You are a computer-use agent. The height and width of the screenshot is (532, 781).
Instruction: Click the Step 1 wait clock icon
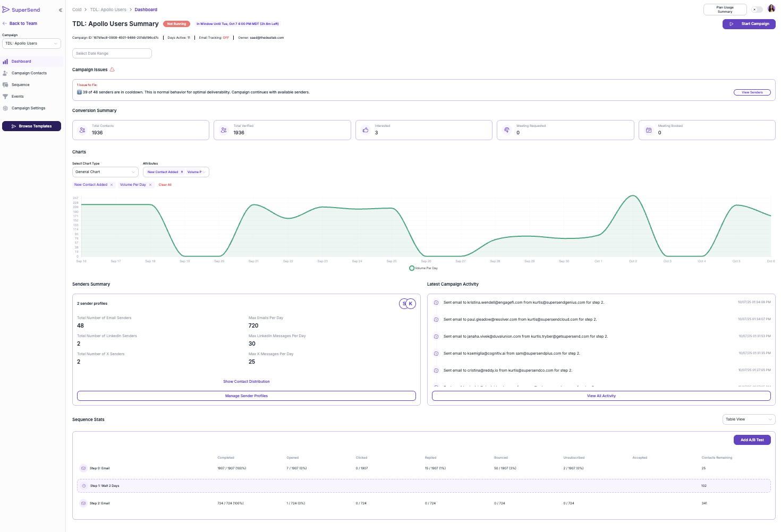pos(83,486)
